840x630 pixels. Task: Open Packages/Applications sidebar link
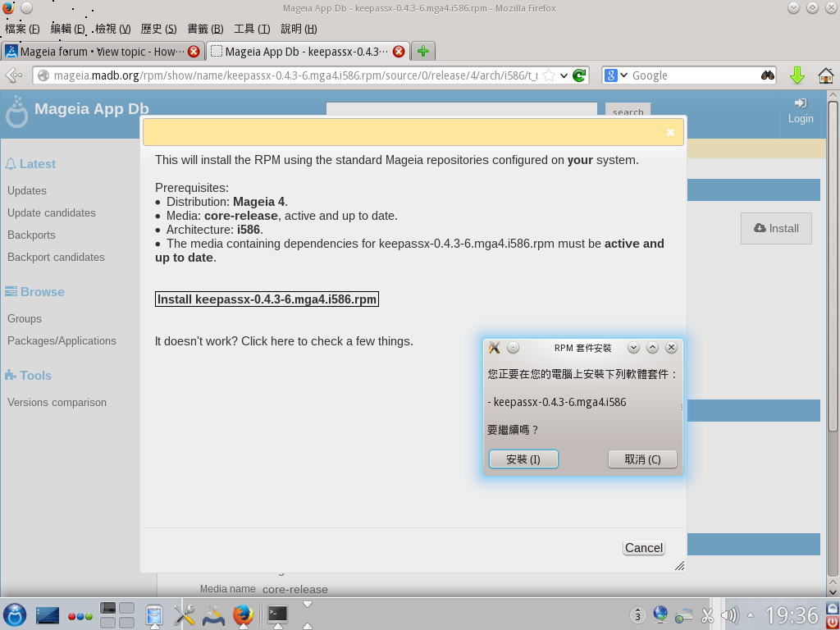(x=62, y=340)
